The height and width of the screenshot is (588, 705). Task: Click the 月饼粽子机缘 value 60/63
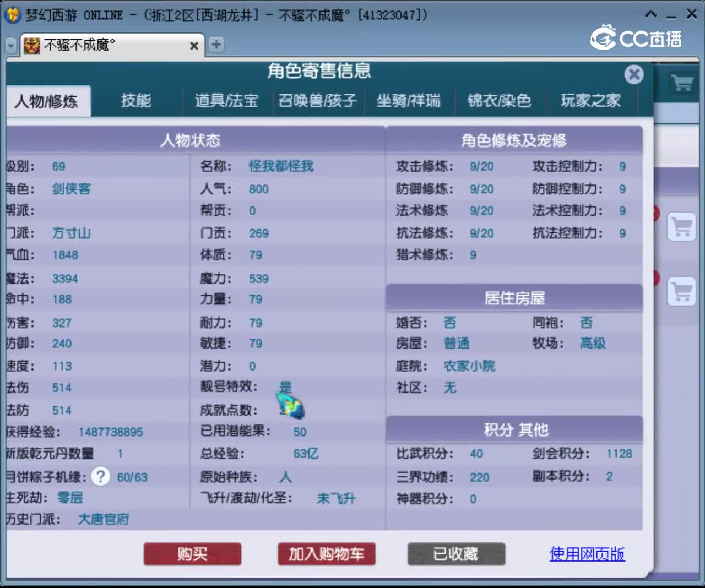(x=132, y=477)
